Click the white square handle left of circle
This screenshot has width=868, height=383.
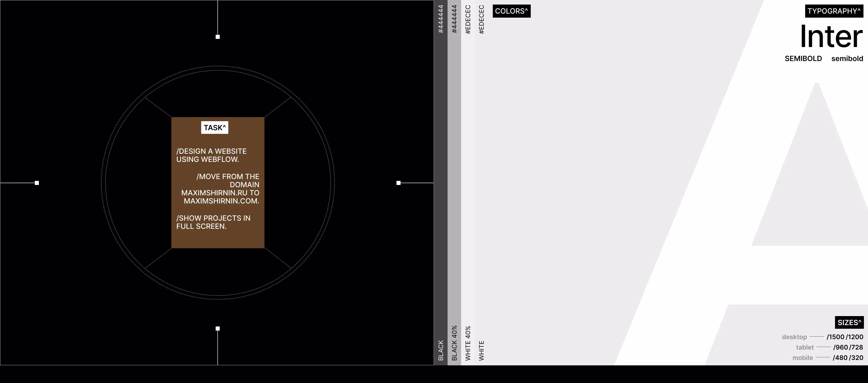point(37,183)
